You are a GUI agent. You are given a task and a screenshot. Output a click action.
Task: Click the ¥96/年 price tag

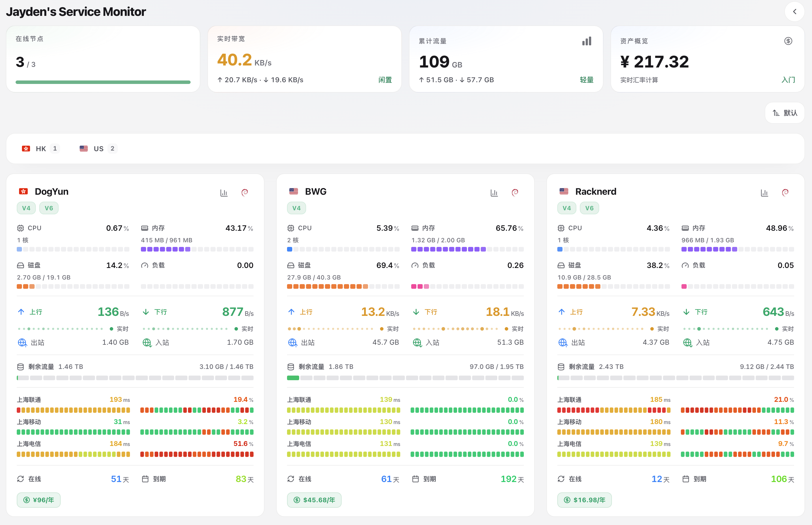point(39,500)
